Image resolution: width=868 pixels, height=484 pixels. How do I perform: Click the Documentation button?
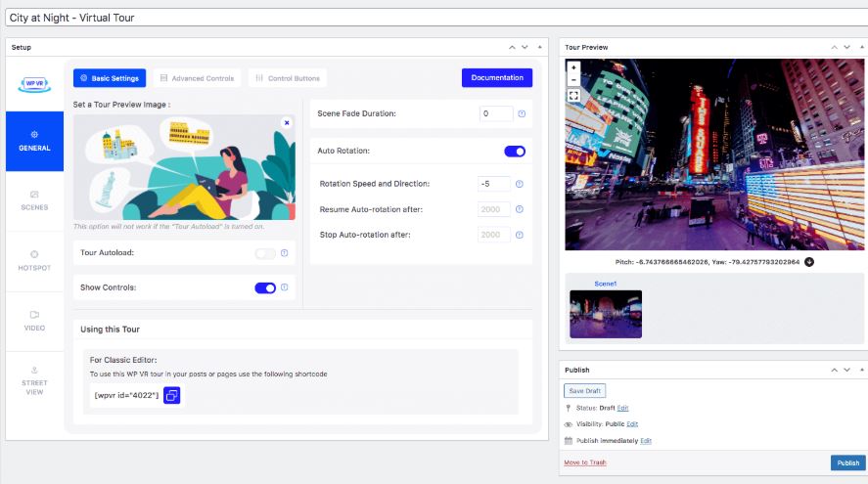point(497,78)
